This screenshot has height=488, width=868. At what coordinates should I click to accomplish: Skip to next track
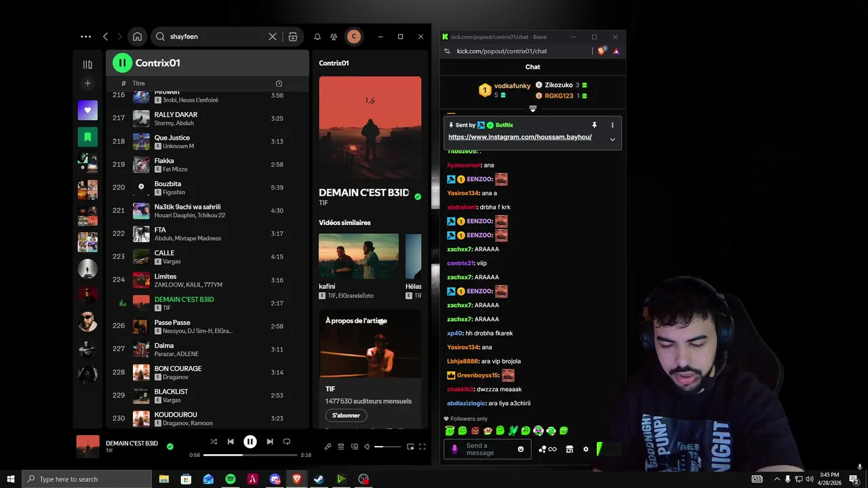click(x=270, y=442)
